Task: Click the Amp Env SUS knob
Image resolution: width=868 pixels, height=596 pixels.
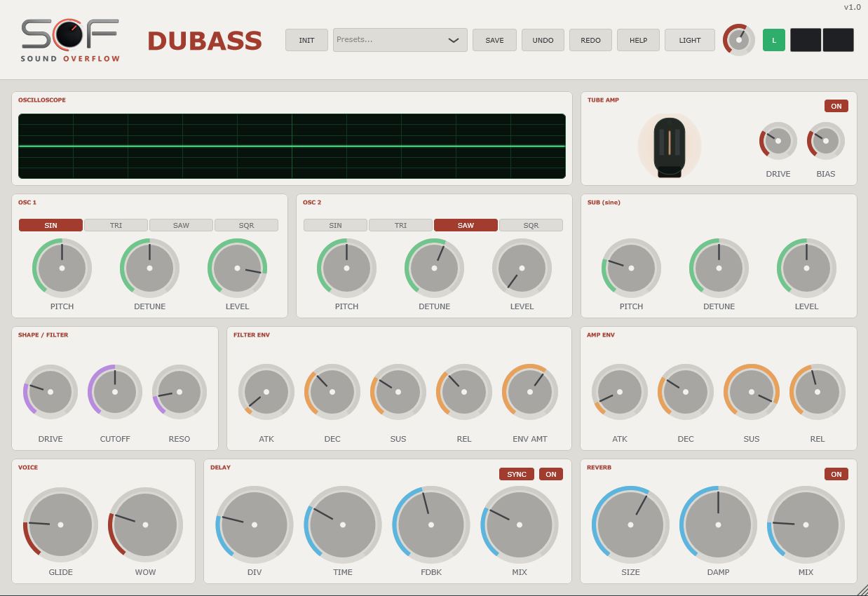Action: pyautogui.click(x=752, y=392)
